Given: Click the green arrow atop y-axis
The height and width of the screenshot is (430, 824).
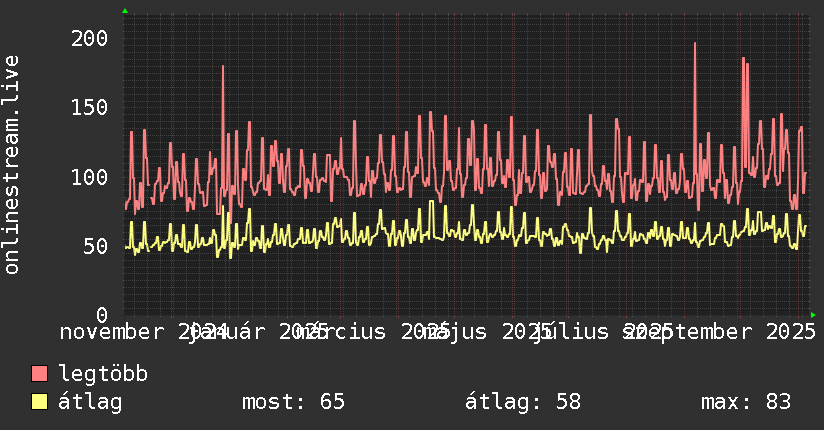Looking at the screenshot, I should (125, 11).
